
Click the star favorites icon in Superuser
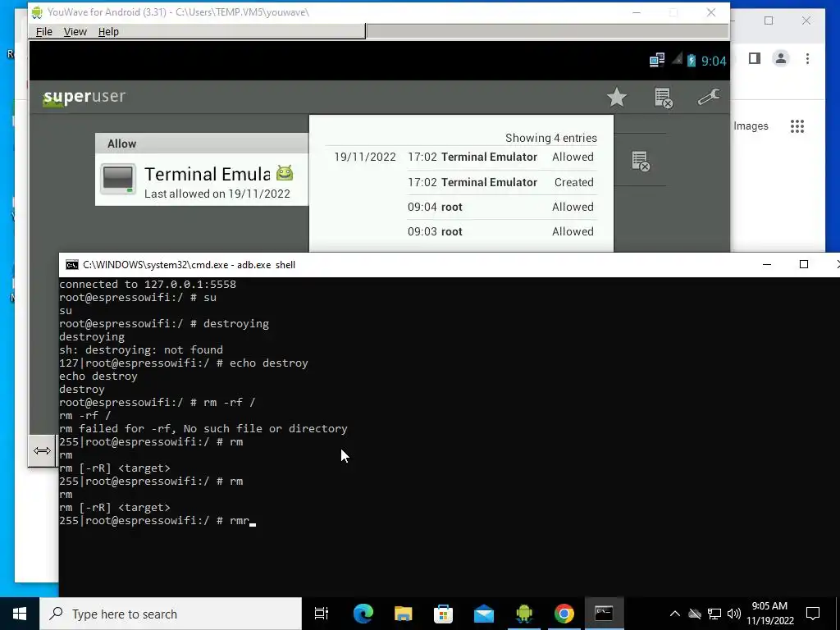[617, 97]
